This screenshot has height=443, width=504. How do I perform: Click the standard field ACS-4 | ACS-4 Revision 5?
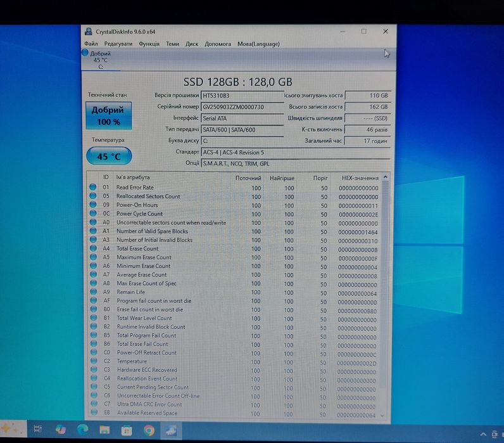point(296,153)
